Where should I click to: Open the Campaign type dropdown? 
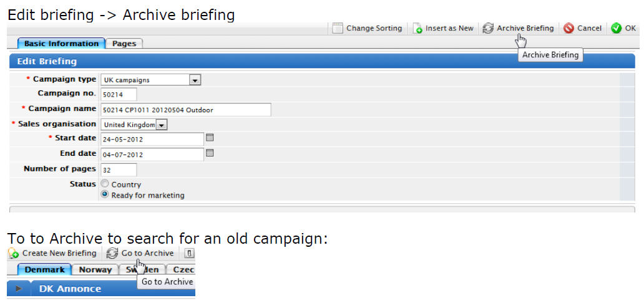[195, 80]
